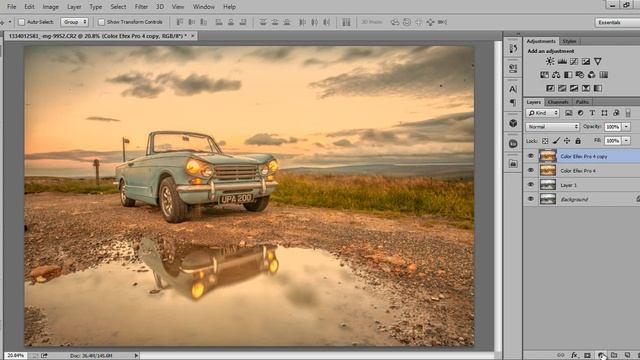Add a Hue/Saturation adjustment
640x360 pixels.
[544, 75]
